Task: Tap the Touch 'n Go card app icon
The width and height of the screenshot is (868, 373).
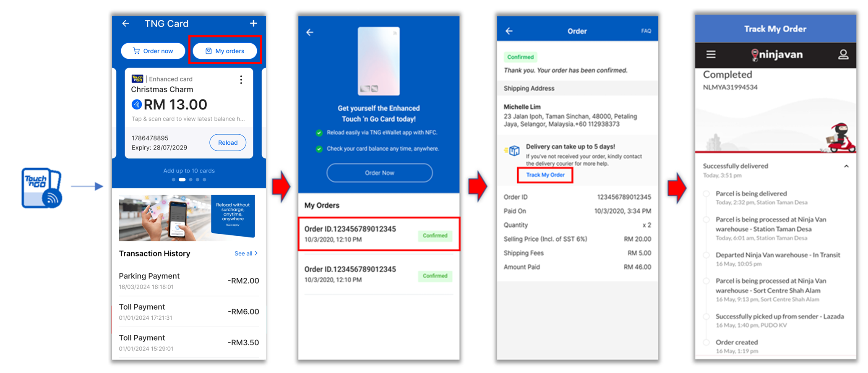Action: (42, 188)
